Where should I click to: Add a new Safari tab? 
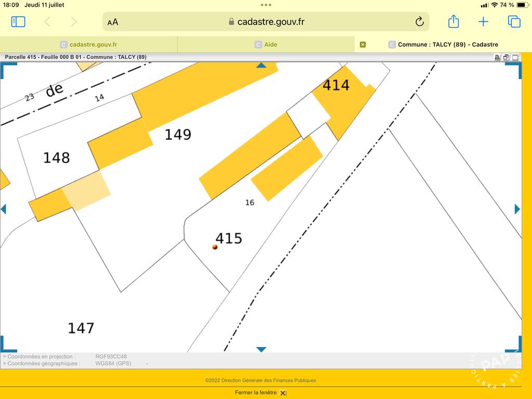(483, 22)
